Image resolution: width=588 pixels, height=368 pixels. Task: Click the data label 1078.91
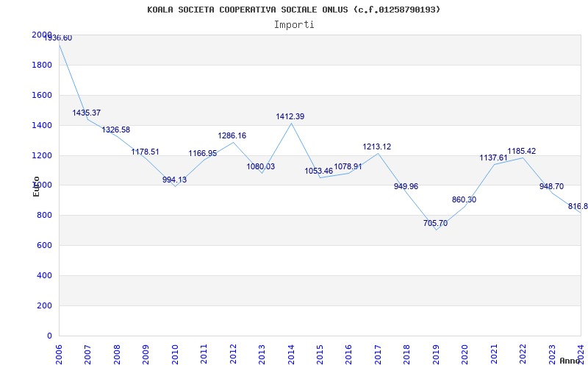pos(348,167)
